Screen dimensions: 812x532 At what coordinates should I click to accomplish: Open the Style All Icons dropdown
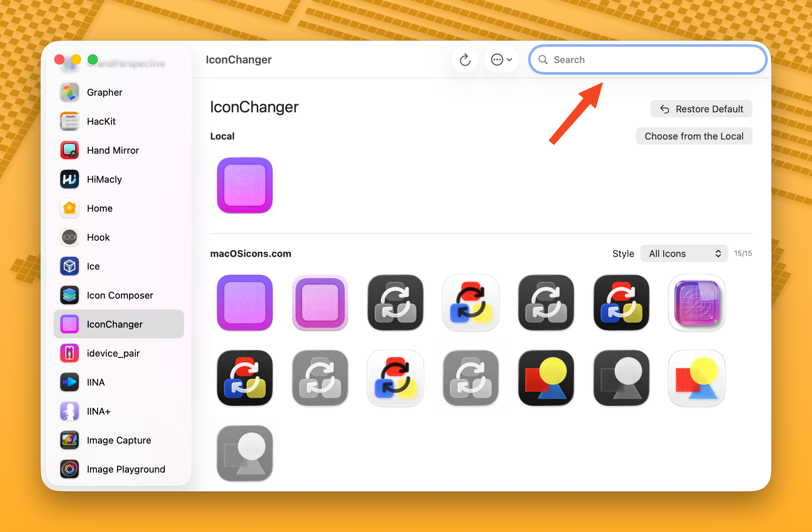(x=684, y=253)
